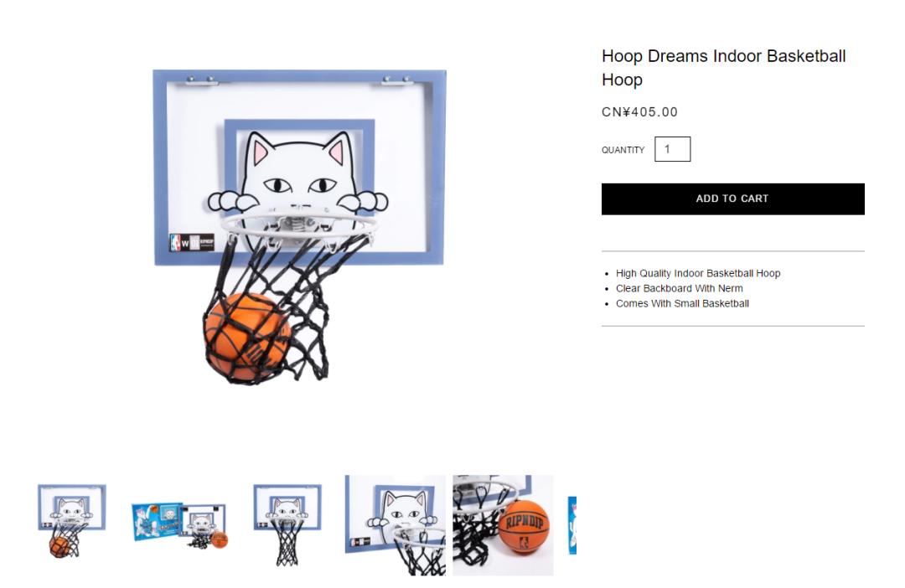
Task: Click 'Comes With Small Basketball' bullet text
Action: point(682,303)
